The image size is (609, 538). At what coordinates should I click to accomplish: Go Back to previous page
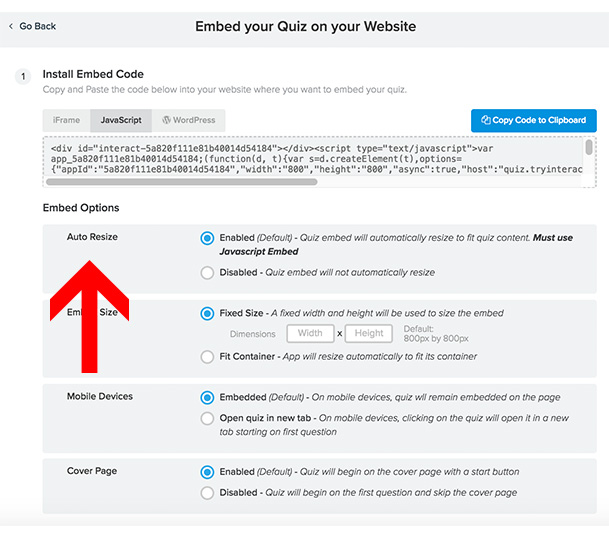pyautogui.click(x=32, y=26)
